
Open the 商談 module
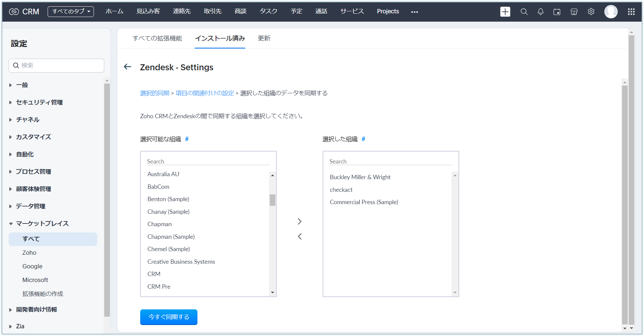coord(240,11)
